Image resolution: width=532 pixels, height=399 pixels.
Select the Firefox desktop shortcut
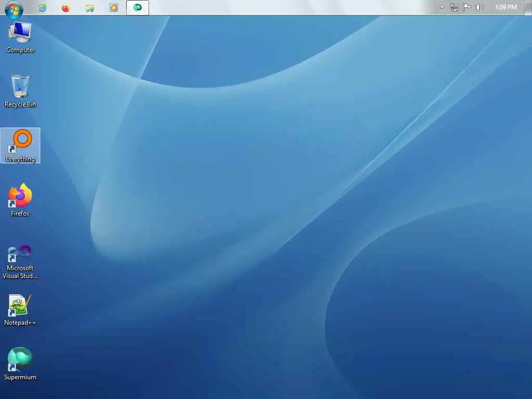pyautogui.click(x=20, y=200)
